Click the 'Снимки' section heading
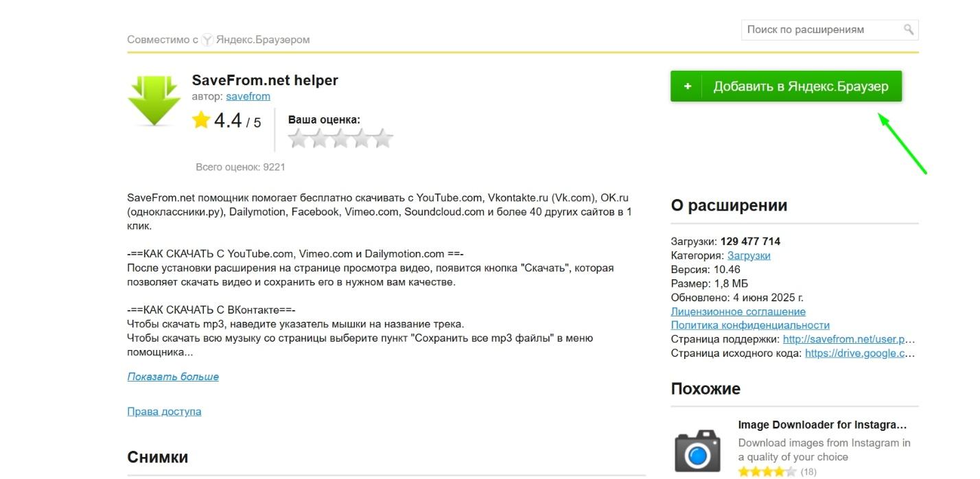This screenshot has width=980, height=479. pyautogui.click(x=158, y=457)
